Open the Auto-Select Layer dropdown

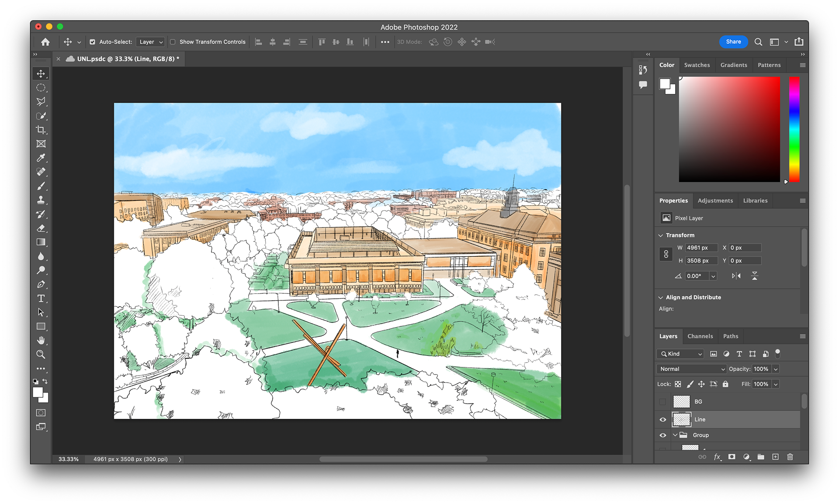[150, 42]
